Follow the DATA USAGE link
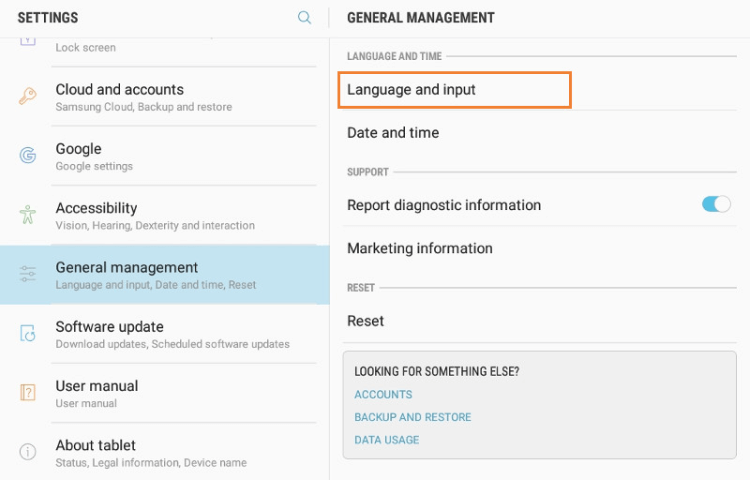Image resolution: width=750 pixels, height=480 pixels. point(386,440)
